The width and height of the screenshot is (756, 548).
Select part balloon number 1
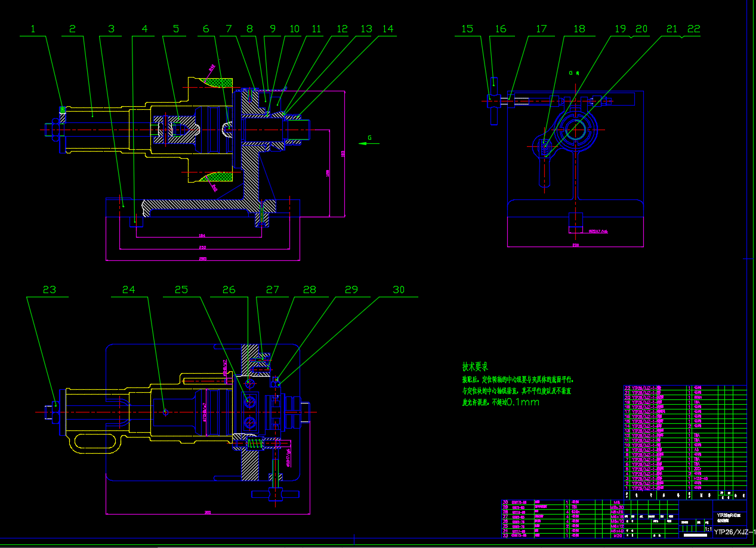[33, 29]
